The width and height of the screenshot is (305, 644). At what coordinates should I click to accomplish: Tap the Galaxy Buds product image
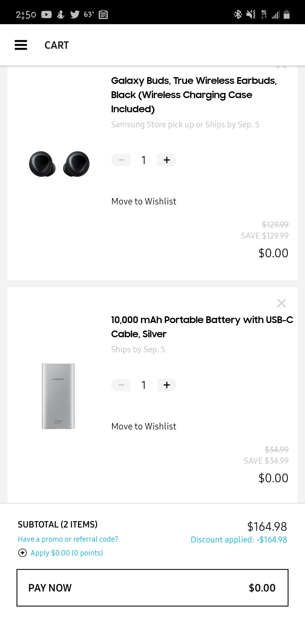point(59,164)
